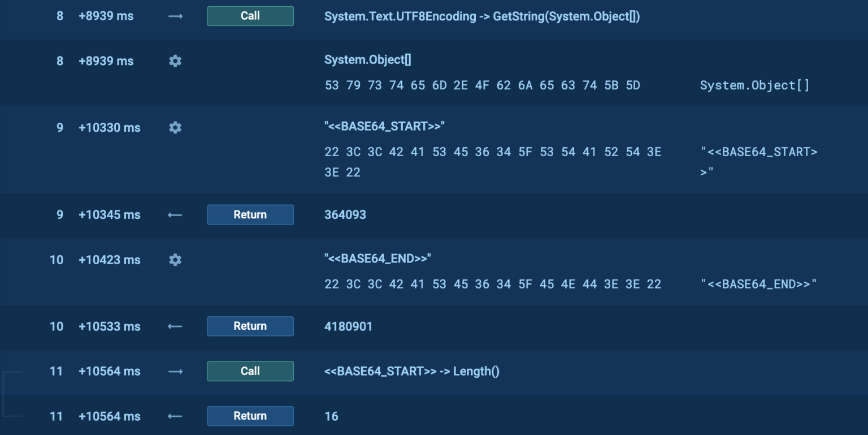The image size is (868, 435).
Task: Click the gear icon beside System.Object[] entry
Action: tap(175, 61)
